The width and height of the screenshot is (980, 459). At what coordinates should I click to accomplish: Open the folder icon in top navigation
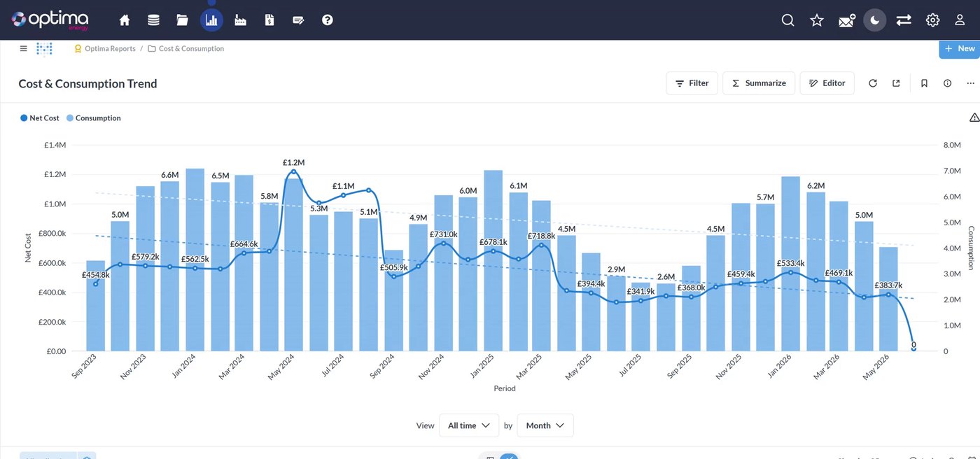click(183, 20)
